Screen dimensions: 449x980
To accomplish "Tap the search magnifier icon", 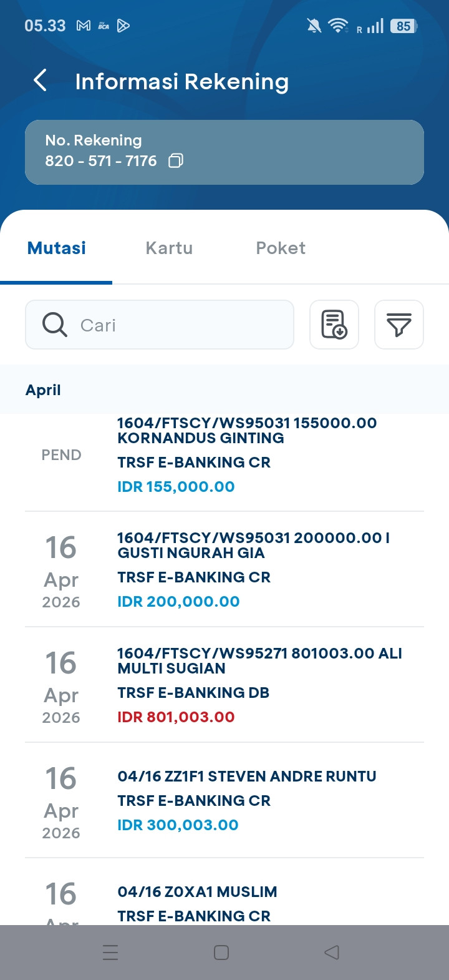I will point(55,325).
